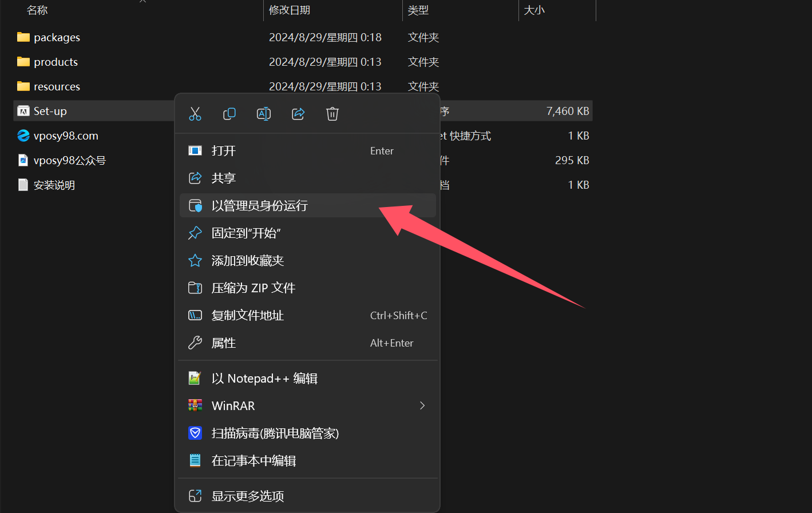Viewport: 812px width, 513px height.
Task: Choose 打开 from the context menu
Action: tap(224, 151)
